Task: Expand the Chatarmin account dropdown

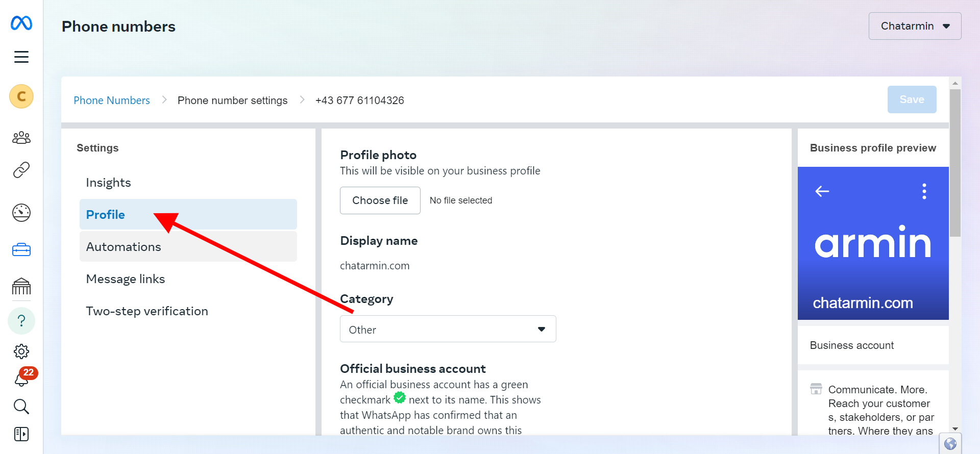Action: coord(915,26)
